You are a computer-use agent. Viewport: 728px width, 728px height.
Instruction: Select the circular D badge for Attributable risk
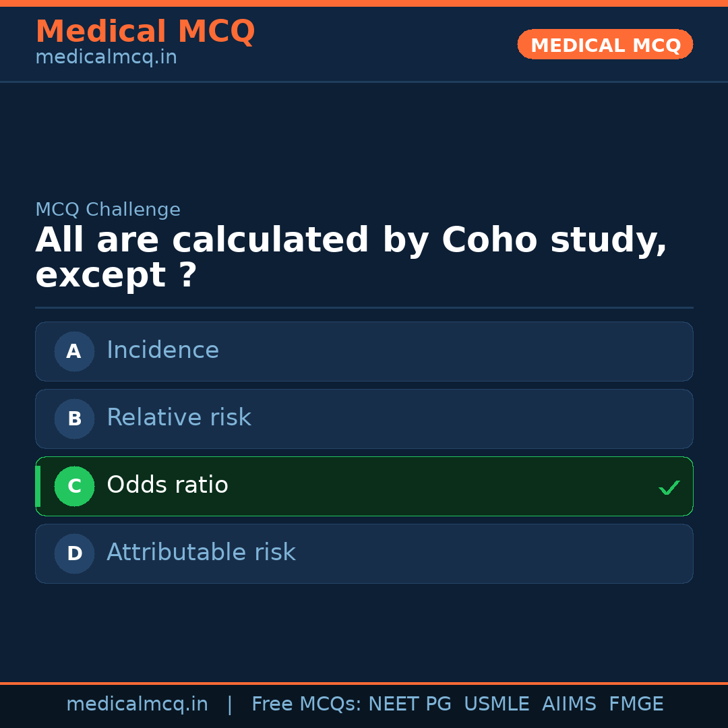pos(74,553)
